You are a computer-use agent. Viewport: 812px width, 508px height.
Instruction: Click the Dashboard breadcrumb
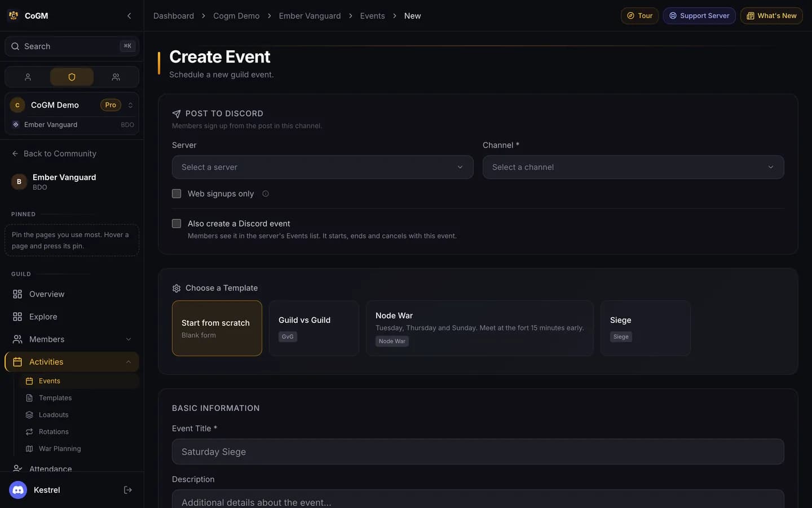pyautogui.click(x=174, y=16)
